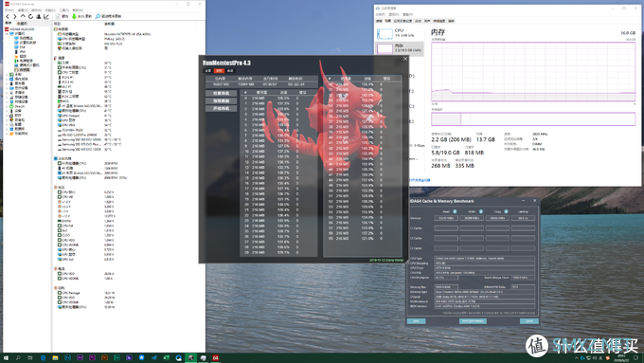Select DMI in the AIDA64 tree
Viewport: 644px width, 363px height.
[x=21, y=46]
